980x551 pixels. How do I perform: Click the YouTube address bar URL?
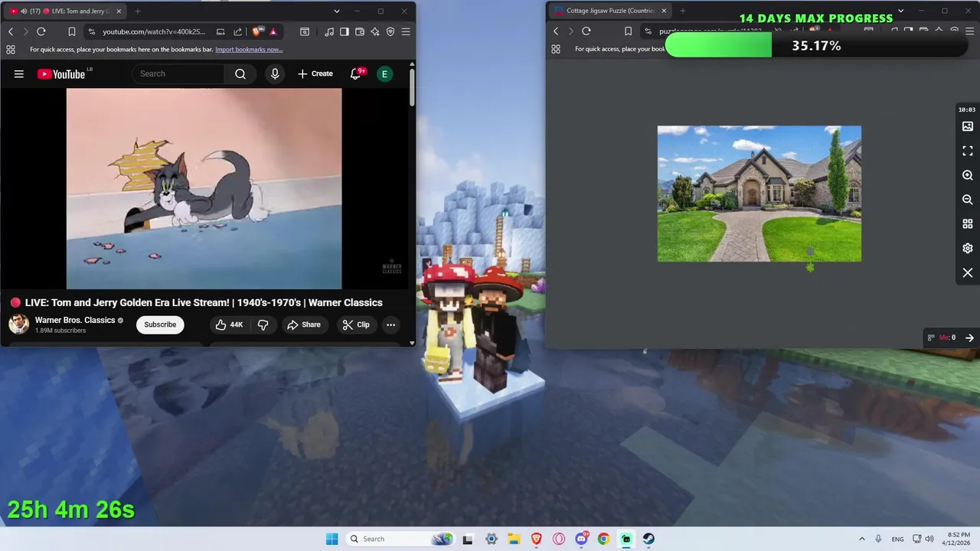[154, 31]
